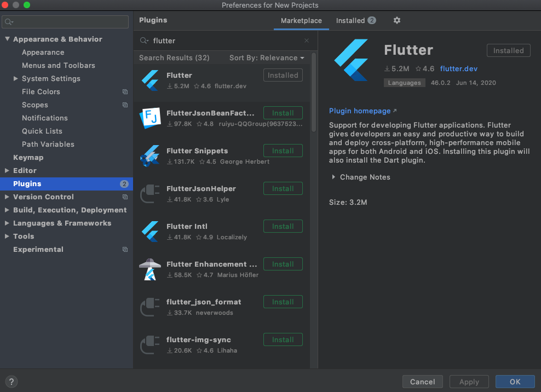The image size is (541, 392).
Task: Select the Plugins settings page
Action: click(x=66, y=184)
